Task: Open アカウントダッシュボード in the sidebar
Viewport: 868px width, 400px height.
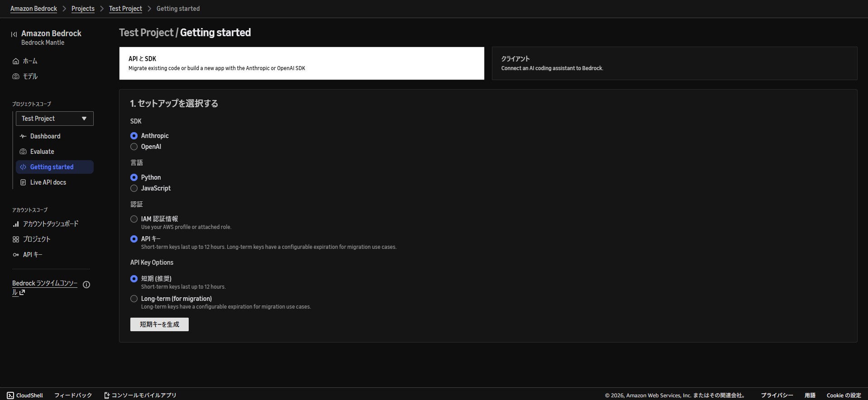Action: (x=51, y=224)
